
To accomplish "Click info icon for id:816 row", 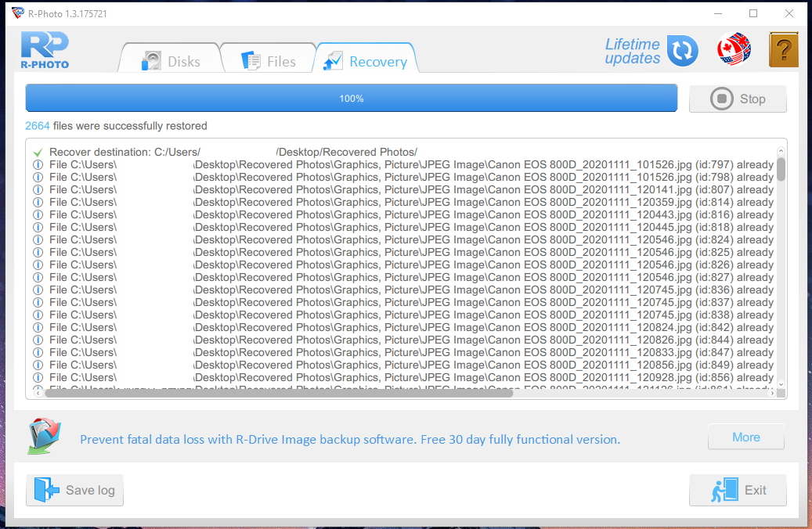I will 38,215.
